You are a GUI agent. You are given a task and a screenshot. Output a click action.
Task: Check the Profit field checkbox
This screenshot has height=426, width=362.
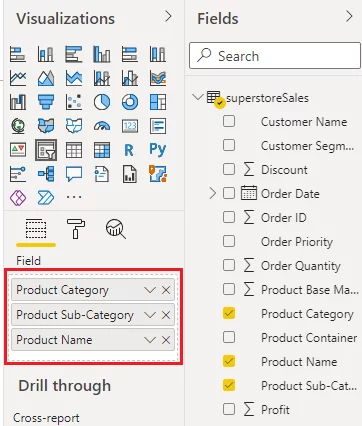click(x=229, y=409)
